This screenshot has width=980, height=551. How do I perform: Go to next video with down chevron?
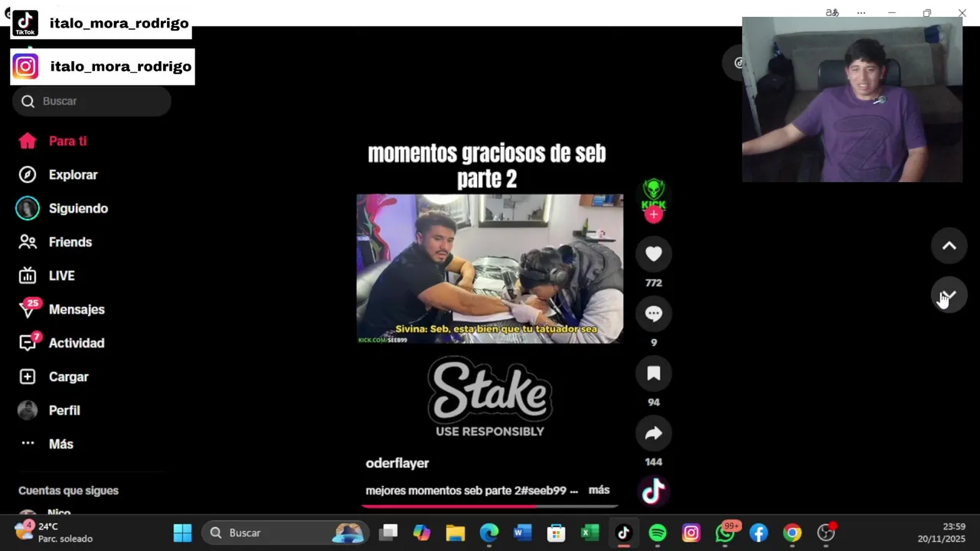point(949,295)
